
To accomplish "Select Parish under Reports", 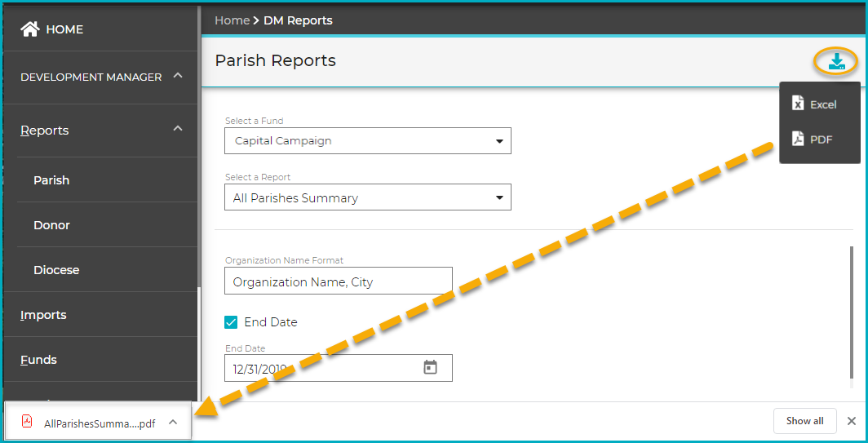I will point(51,180).
